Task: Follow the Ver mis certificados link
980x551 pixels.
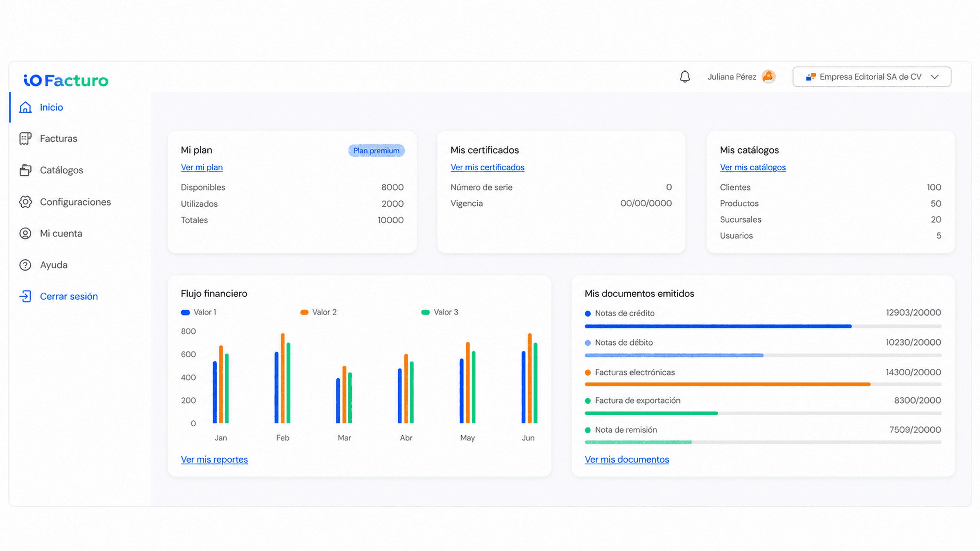Action: click(487, 167)
